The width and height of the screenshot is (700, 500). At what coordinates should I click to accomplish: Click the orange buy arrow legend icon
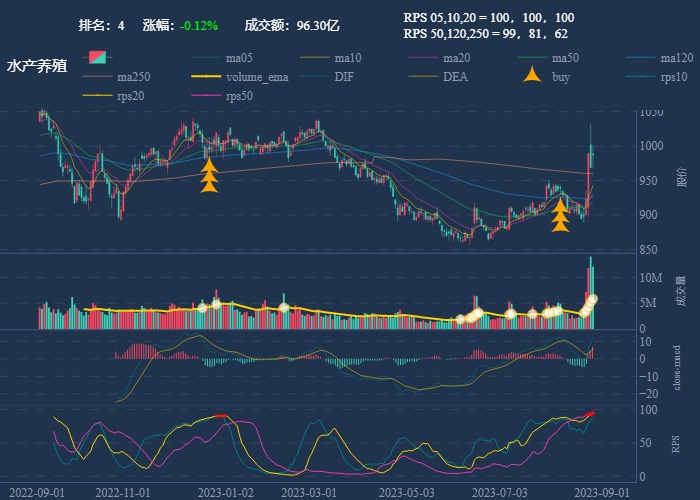click(535, 76)
